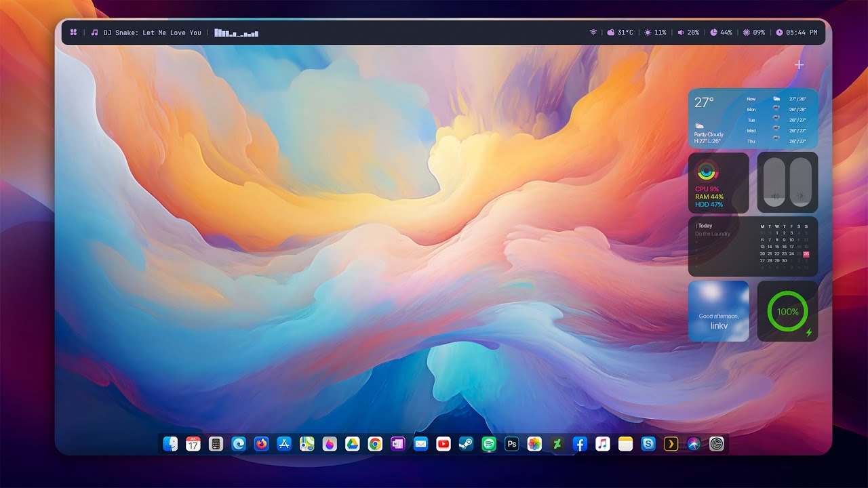Launch Skype from the dock
868x488 pixels.
[648, 444]
